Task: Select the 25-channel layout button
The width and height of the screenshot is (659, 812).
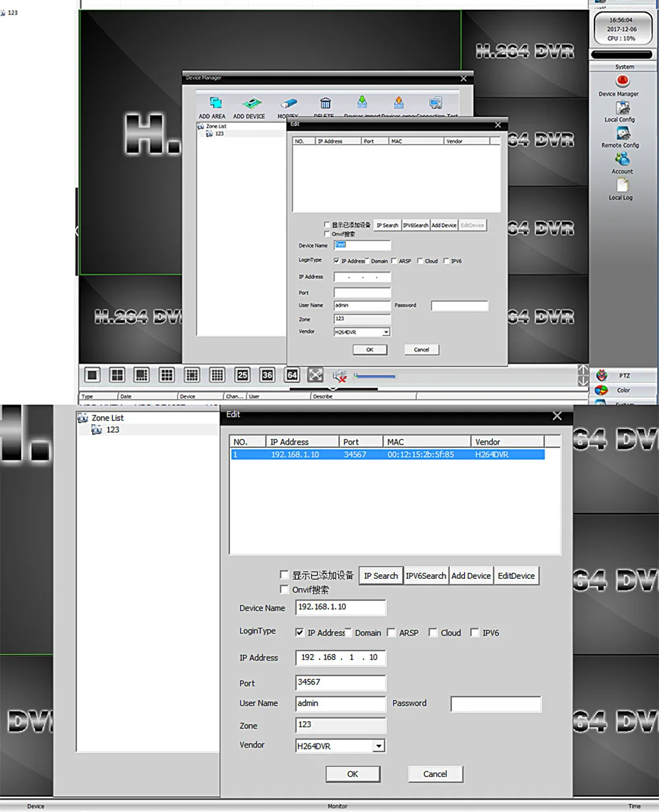Action: tap(243, 375)
